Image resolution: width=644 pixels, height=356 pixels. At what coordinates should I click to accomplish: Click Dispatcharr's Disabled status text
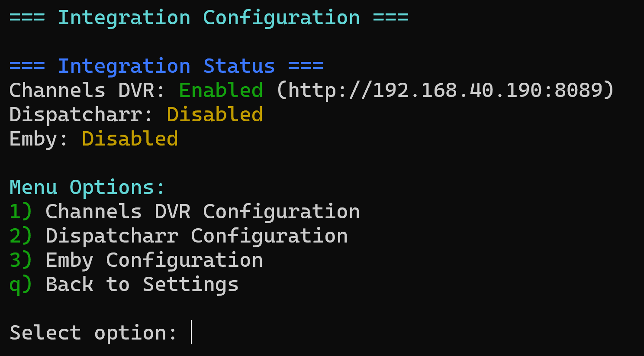coord(215,115)
